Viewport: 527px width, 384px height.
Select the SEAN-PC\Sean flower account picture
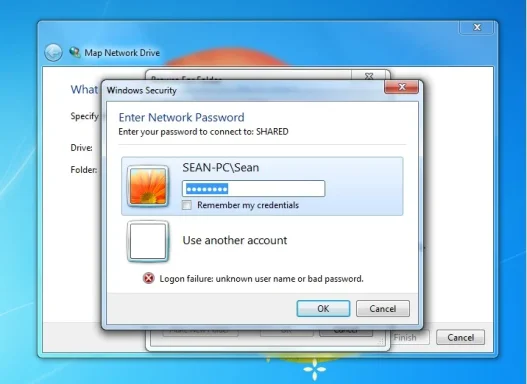tap(148, 186)
